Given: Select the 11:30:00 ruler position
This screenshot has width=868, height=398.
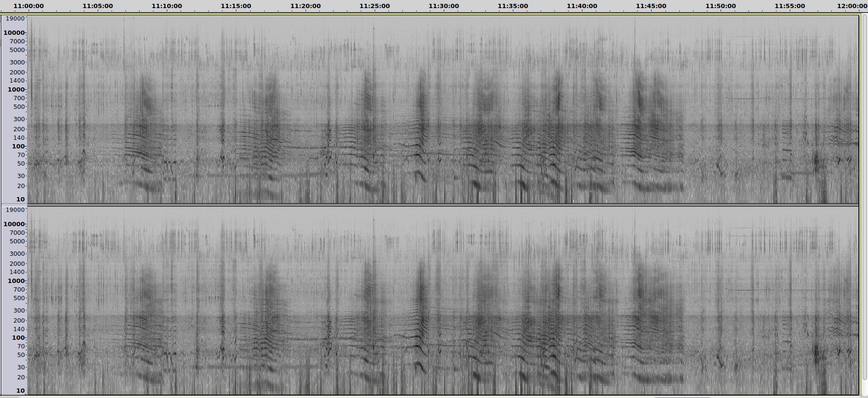Looking at the screenshot, I should [443, 6].
